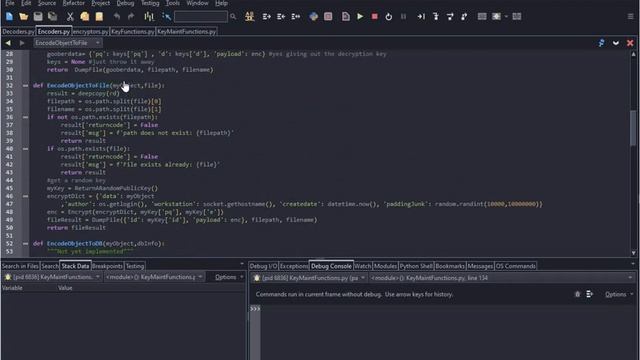Click the editor vertical scrollbar thumb
The width and height of the screenshot is (640, 360).
click(633, 127)
